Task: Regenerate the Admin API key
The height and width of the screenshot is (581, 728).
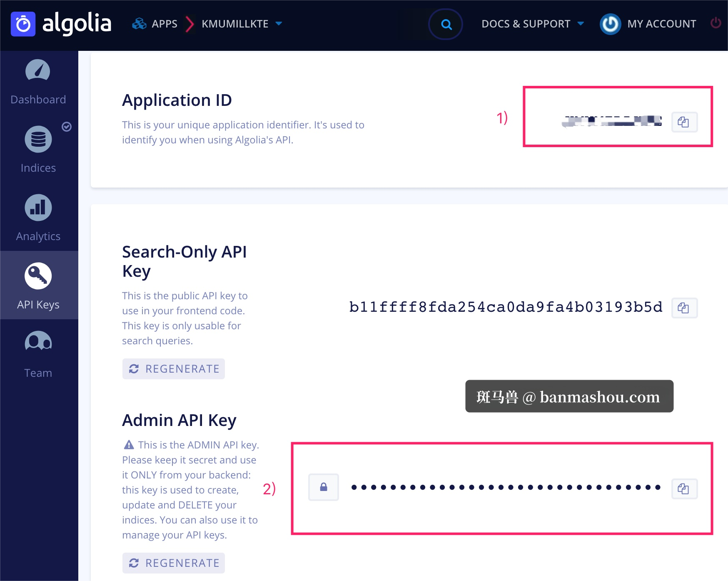Action: coord(174,563)
